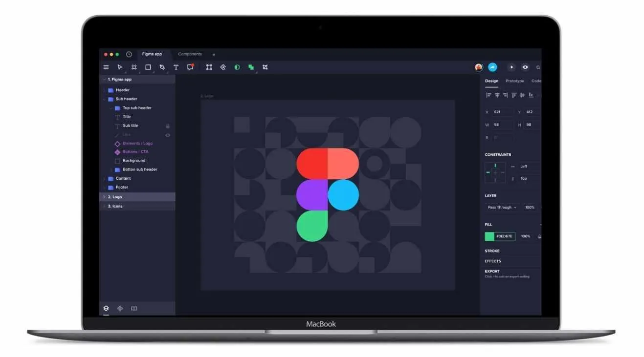The image size is (644, 357).
Task: Click the green fill color swatch
Action: tap(489, 236)
